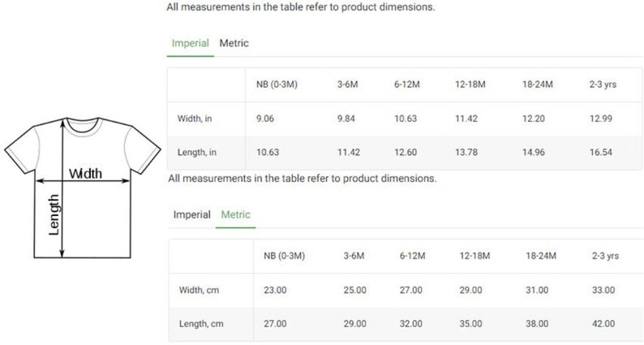This screenshot has width=644, height=345.
Task: Click the 'Length, cm' row header
Action: [x=201, y=324]
